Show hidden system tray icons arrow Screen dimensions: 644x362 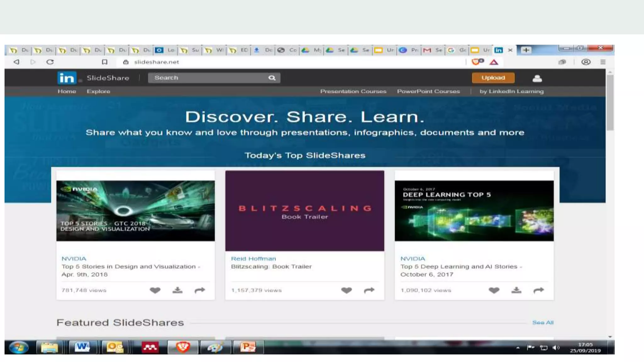(518, 348)
